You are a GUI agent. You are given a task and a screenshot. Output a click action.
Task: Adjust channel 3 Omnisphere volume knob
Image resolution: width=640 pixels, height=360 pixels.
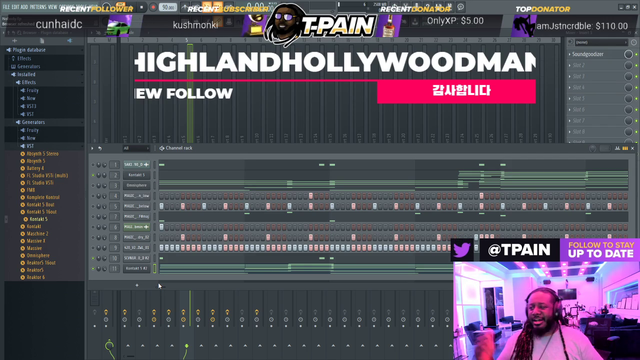point(104,185)
